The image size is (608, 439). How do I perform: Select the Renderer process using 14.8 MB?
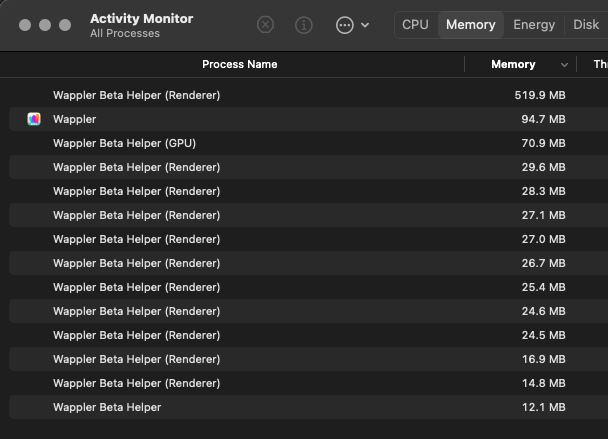(308, 384)
